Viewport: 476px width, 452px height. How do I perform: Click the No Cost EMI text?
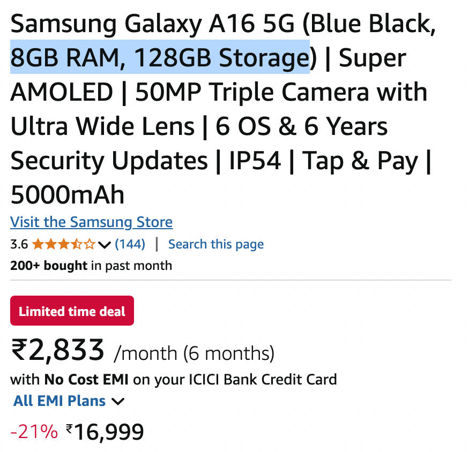click(x=86, y=380)
